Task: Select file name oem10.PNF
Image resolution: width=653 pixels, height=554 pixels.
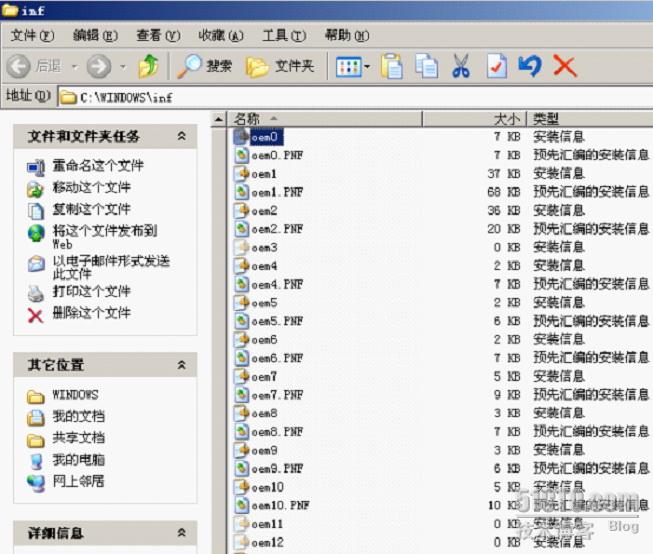Action: coord(280,506)
